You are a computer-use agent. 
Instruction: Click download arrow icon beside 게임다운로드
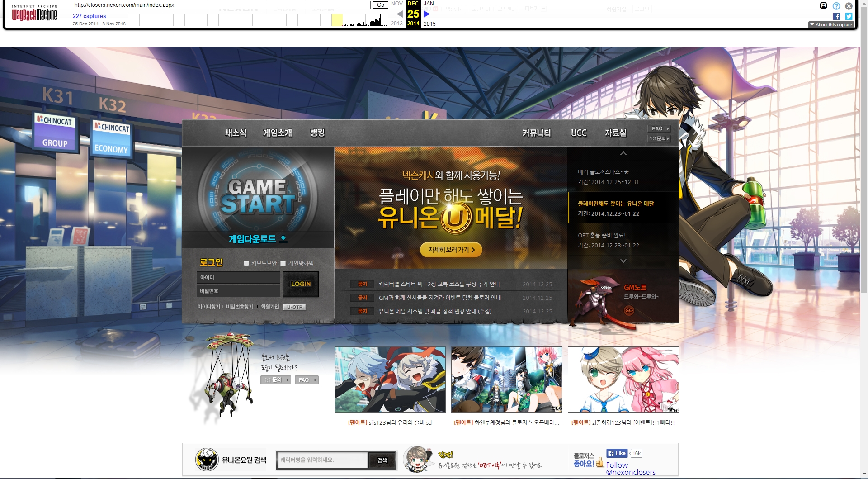tap(283, 238)
